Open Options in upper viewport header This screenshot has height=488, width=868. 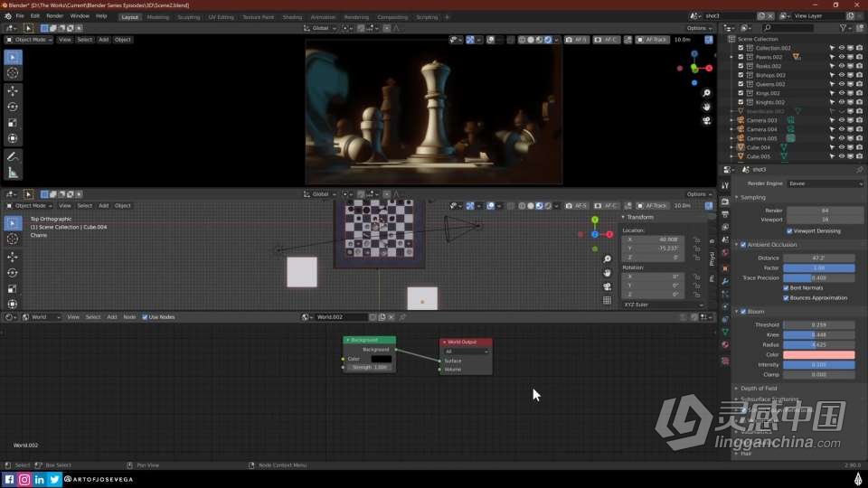tap(699, 28)
